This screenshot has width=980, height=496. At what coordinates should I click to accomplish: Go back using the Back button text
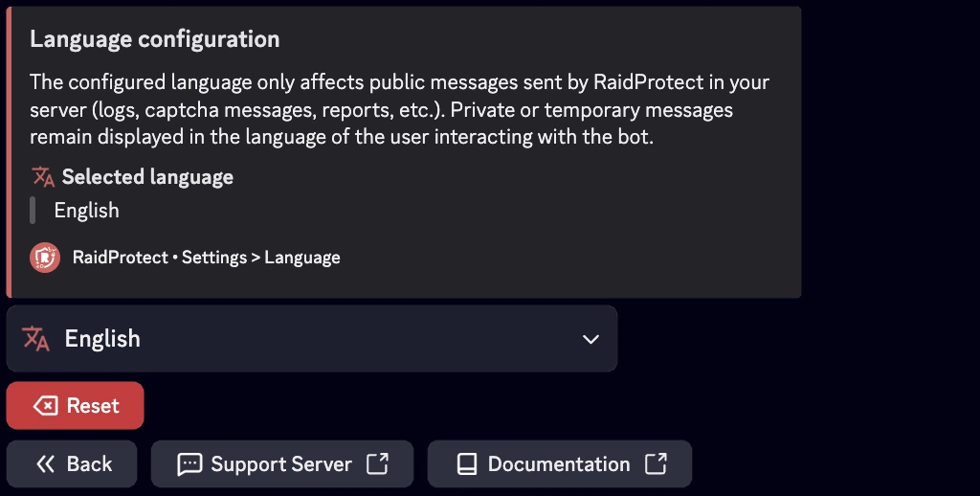(x=89, y=464)
